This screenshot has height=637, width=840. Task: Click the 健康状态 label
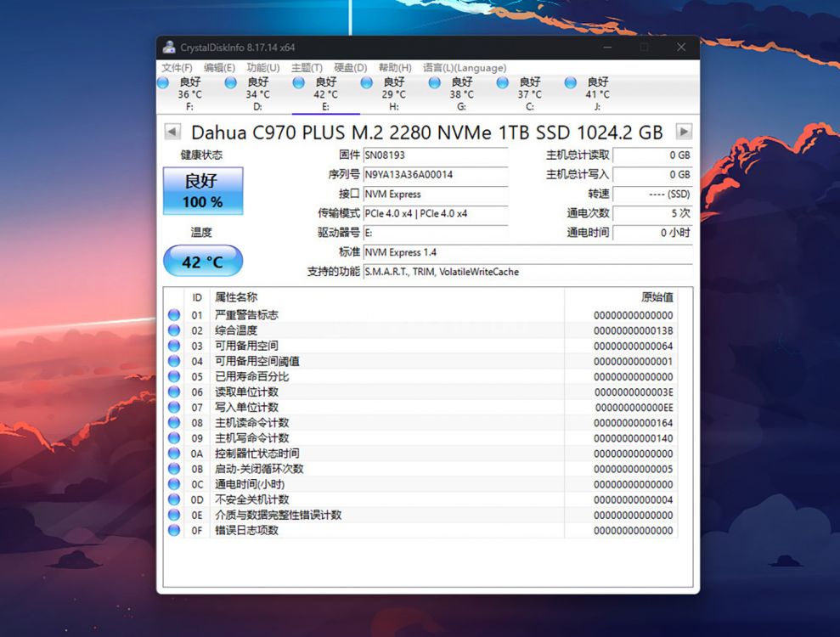[x=201, y=155]
